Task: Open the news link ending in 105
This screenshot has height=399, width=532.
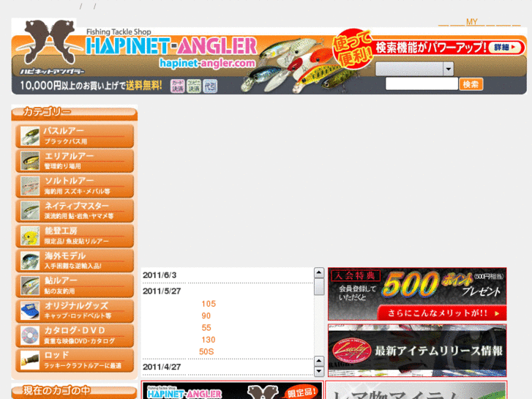Action: pyautogui.click(x=209, y=304)
